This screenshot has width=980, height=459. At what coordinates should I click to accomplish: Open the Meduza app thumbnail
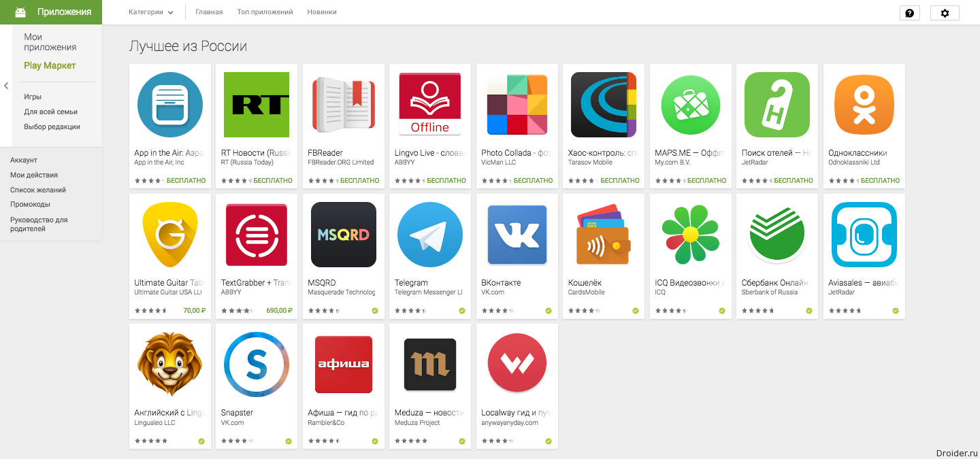[x=429, y=364]
